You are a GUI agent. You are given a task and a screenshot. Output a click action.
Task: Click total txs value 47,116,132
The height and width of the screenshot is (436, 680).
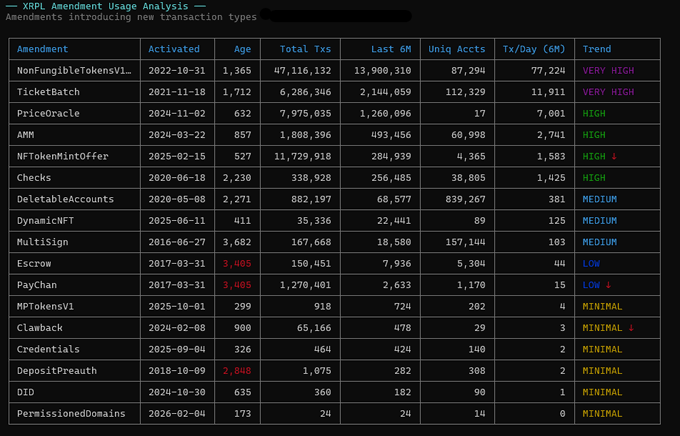click(x=302, y=70)
